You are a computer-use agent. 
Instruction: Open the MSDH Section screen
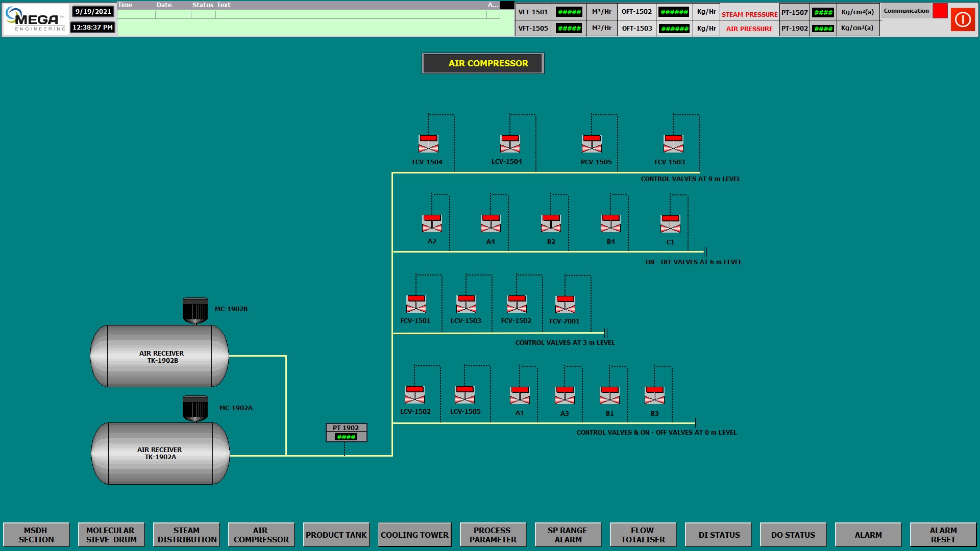pos(36,535)
